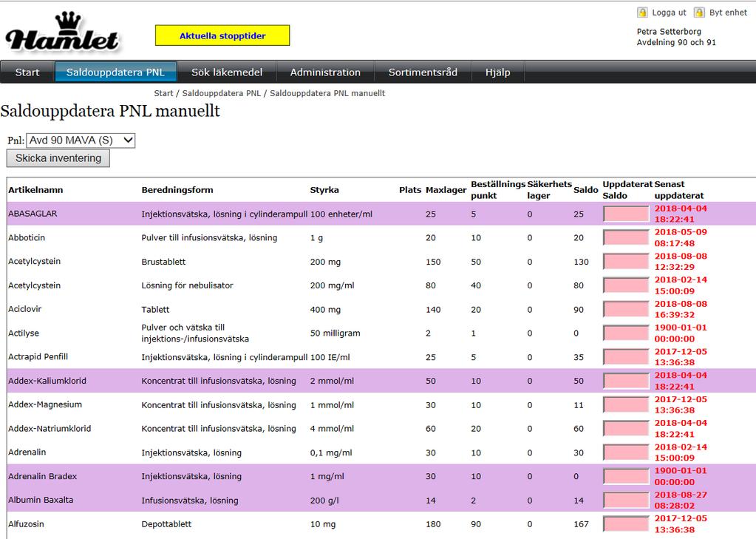756x539 pixels.
Task: Focus the updated saldo field for Addex-Kaliumklorid
Action: (x=626, y=381)
